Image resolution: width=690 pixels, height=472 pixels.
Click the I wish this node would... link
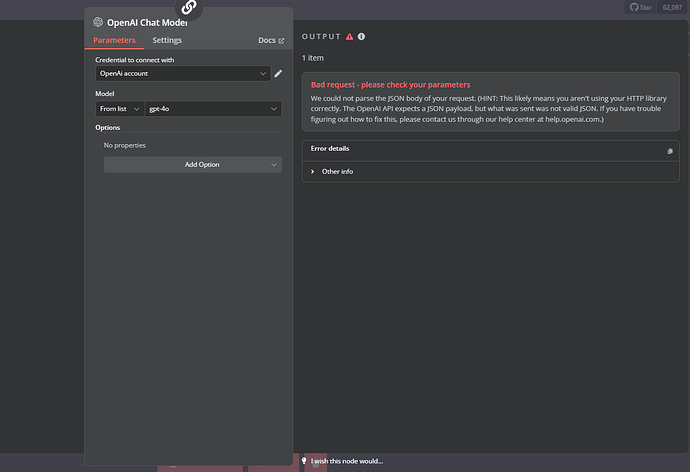coord(347,461)
